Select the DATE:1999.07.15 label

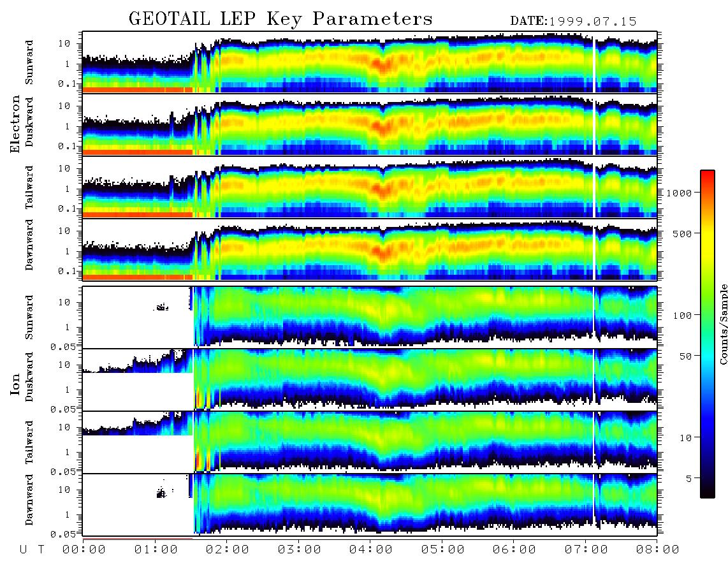point(573,22)
